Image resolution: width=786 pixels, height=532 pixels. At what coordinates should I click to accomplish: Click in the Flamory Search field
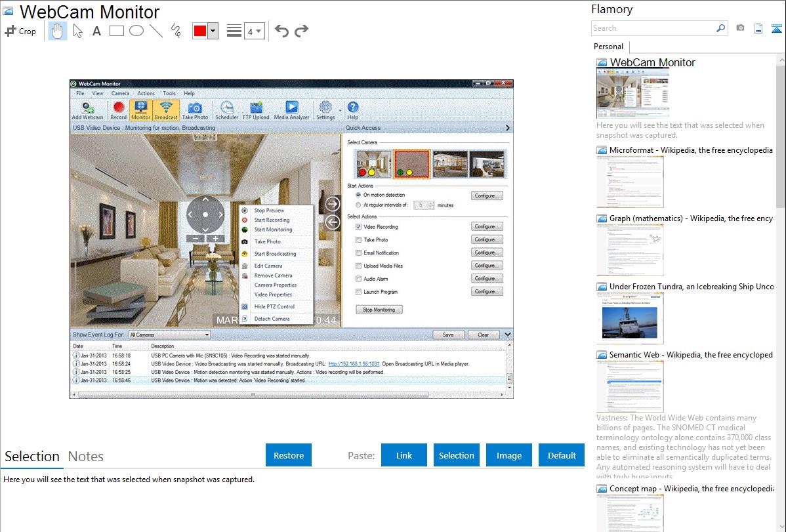tap(653, 28)
